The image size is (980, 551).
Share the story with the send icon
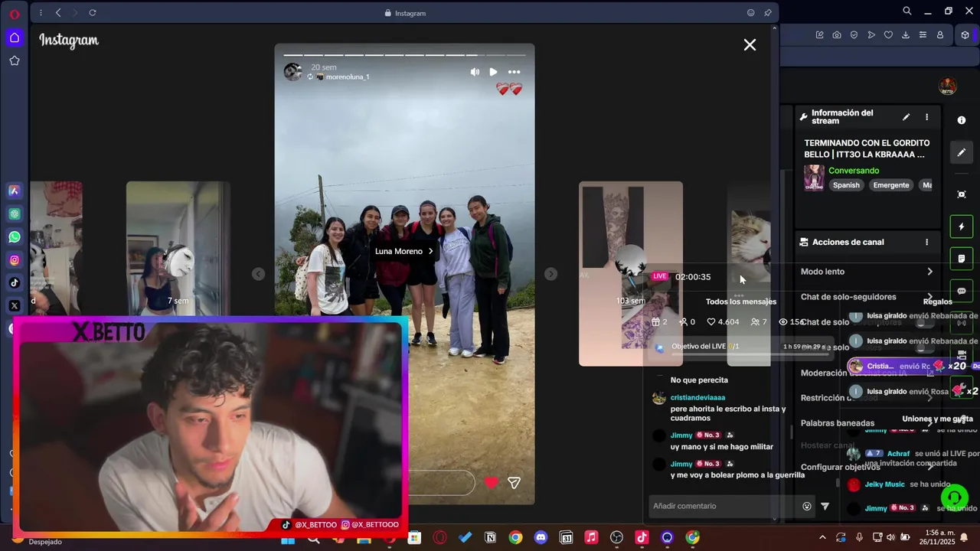514,483
